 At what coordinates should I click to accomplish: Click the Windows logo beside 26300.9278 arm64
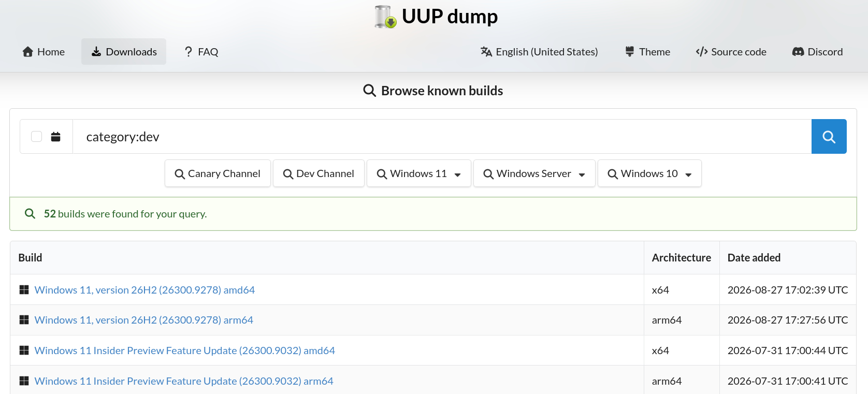coord(24,320)
